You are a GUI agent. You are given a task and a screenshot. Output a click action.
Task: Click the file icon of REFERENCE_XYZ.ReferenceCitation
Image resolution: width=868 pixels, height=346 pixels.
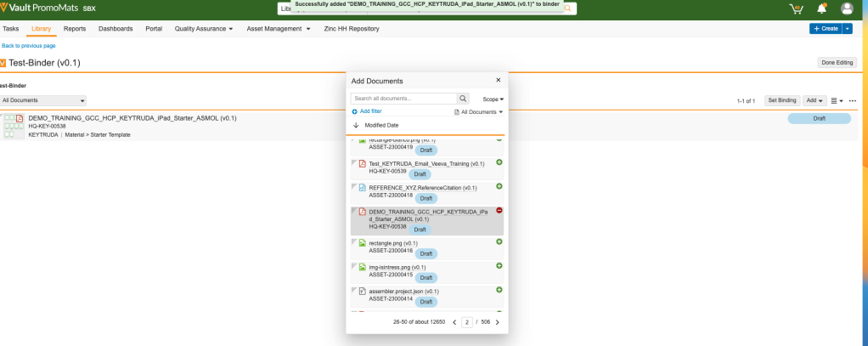pyautogui.click(x=363, y=187)
